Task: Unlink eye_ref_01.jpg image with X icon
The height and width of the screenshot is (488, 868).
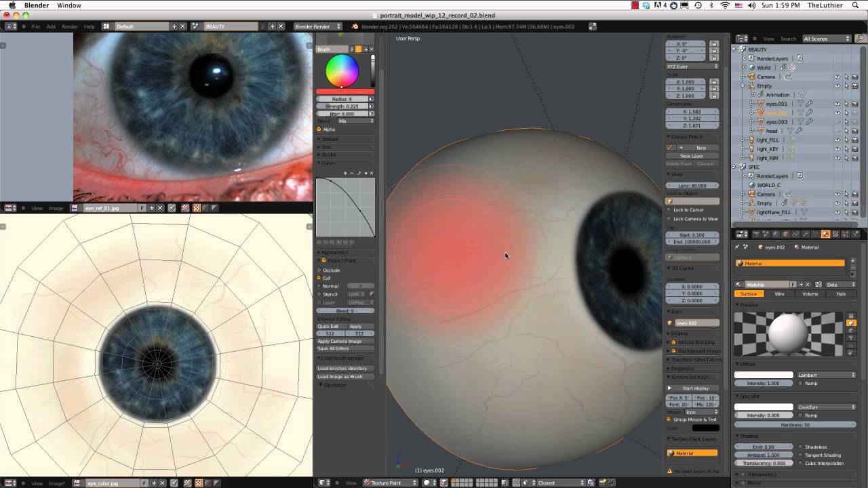Action: (161, 208)
